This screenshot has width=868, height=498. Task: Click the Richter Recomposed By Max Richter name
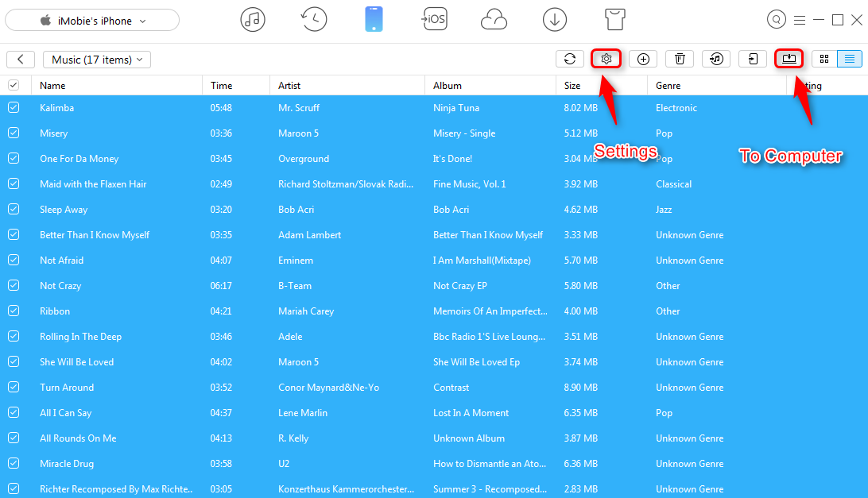[x=116, y=489]
